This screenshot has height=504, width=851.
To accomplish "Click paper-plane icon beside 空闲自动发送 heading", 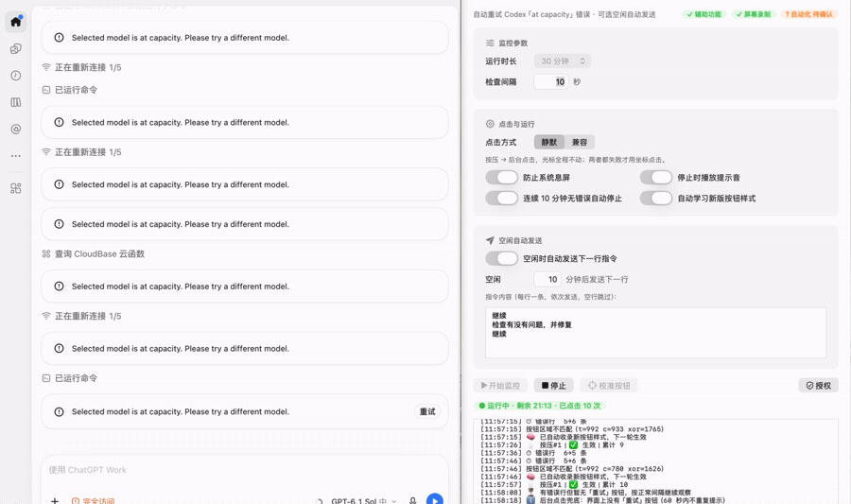I will pyautogui.click(x=490, y=240).
